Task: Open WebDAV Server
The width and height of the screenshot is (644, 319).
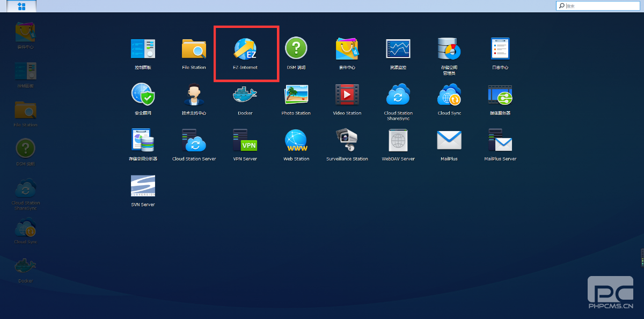Action: click(x=398, y=140)
